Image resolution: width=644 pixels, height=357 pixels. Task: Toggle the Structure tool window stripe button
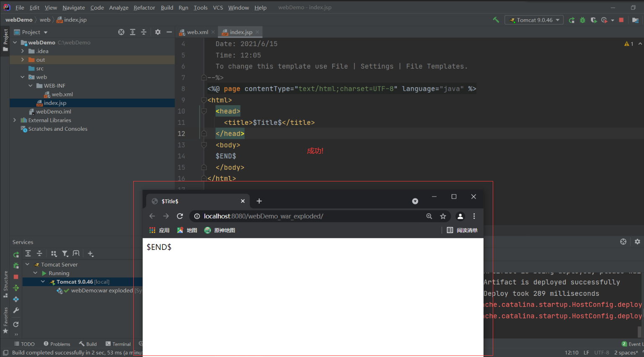(5, 284)
